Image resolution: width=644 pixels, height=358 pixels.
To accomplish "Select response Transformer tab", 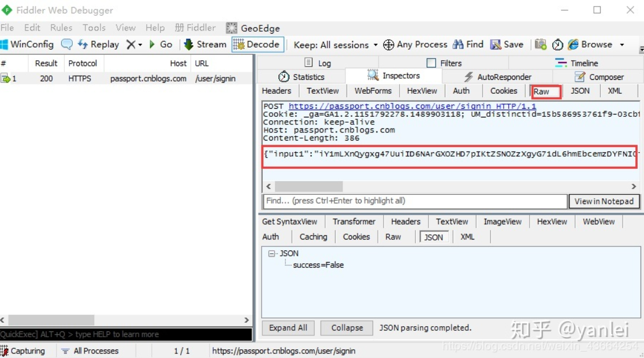I will [353, 222].
